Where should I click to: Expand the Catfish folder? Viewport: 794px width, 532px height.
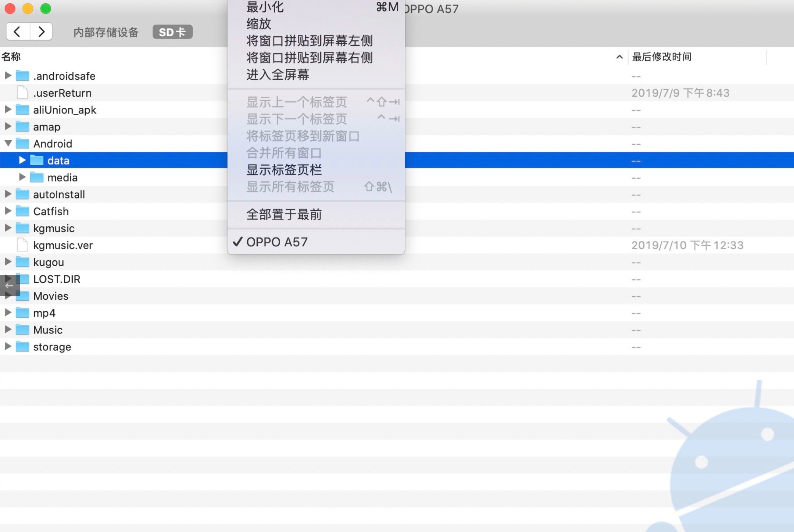[8, 211]
